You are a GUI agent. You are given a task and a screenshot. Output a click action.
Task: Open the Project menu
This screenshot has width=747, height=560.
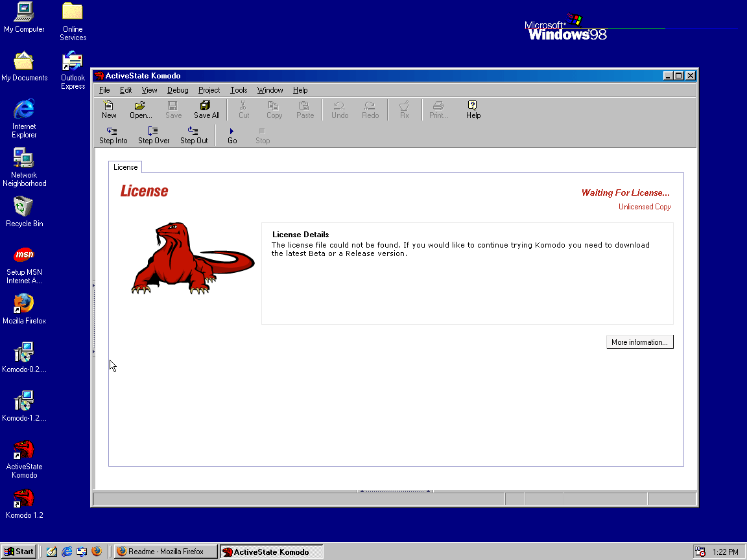click(209, 90)
